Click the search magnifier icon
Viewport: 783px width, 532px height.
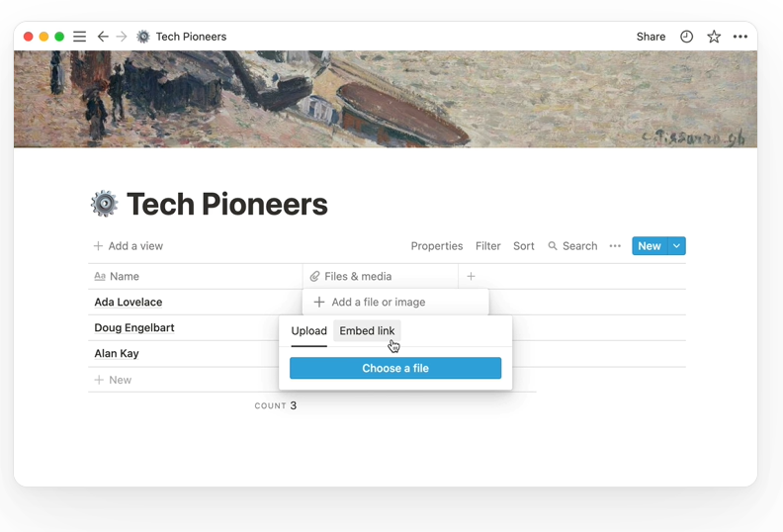553,246
